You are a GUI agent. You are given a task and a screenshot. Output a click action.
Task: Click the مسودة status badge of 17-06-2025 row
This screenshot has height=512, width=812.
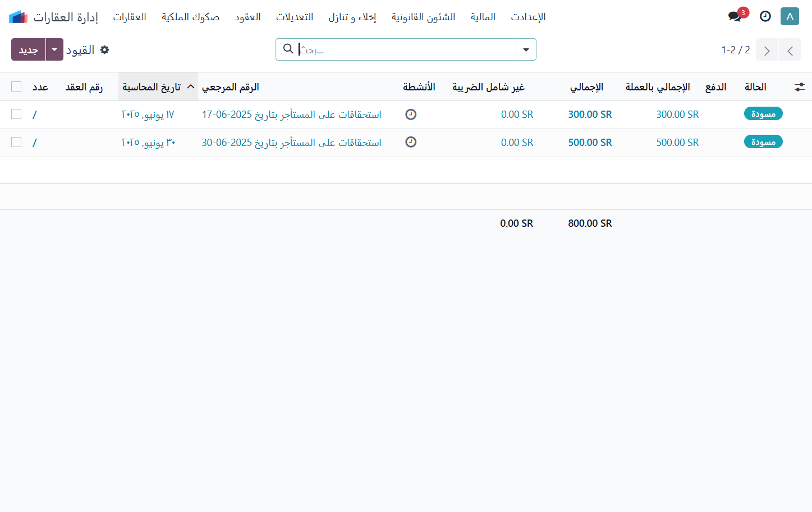tap(763, 114)
